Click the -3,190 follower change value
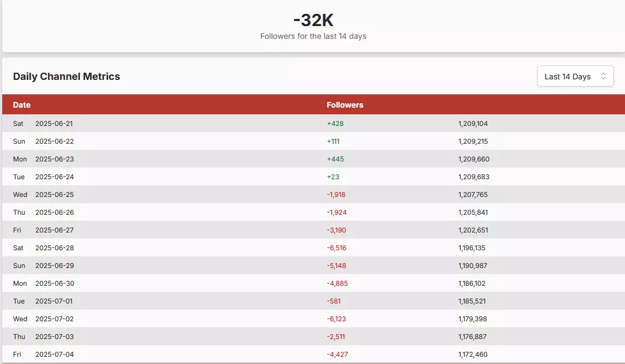This screenshot has width=625, height=364. click(x=336, y=230)
